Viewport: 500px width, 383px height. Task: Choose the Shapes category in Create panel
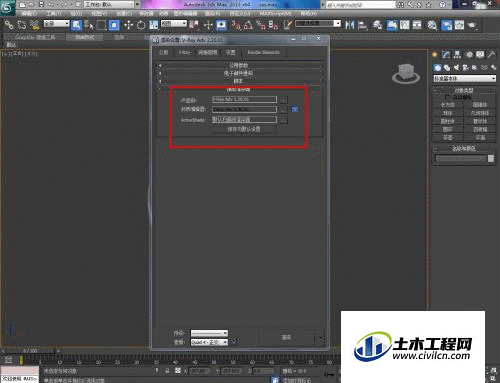(447, 68)
